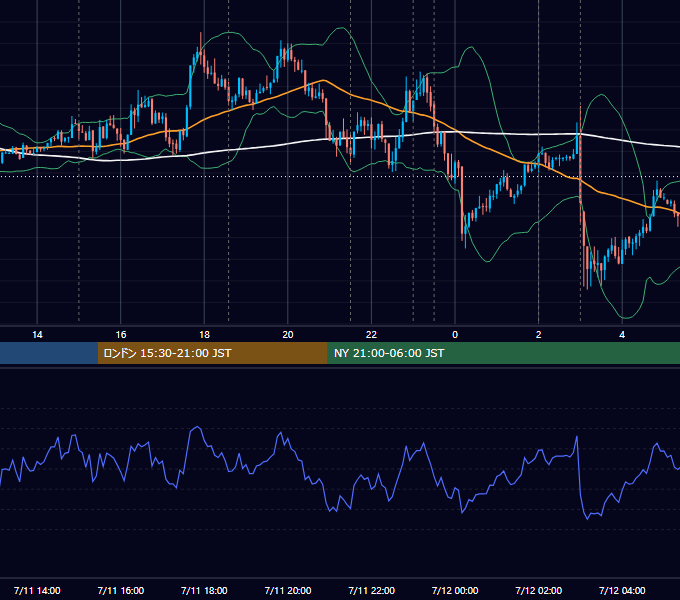Click the 18 hour label on price chart axis

(204, 335)
